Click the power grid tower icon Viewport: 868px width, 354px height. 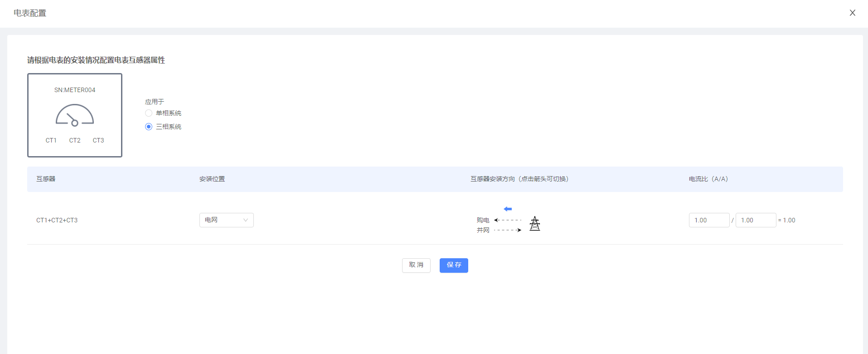(535, 223)
